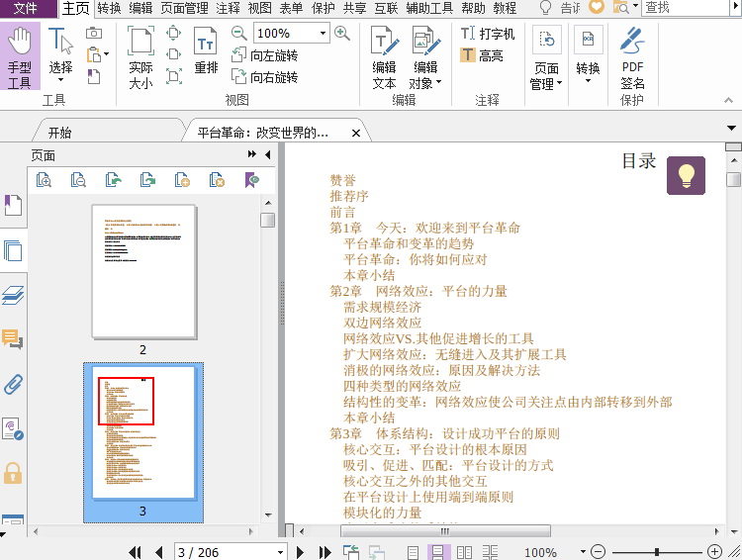Go to the next page
This screenshot has height=560, width=742.
point(300,552)
